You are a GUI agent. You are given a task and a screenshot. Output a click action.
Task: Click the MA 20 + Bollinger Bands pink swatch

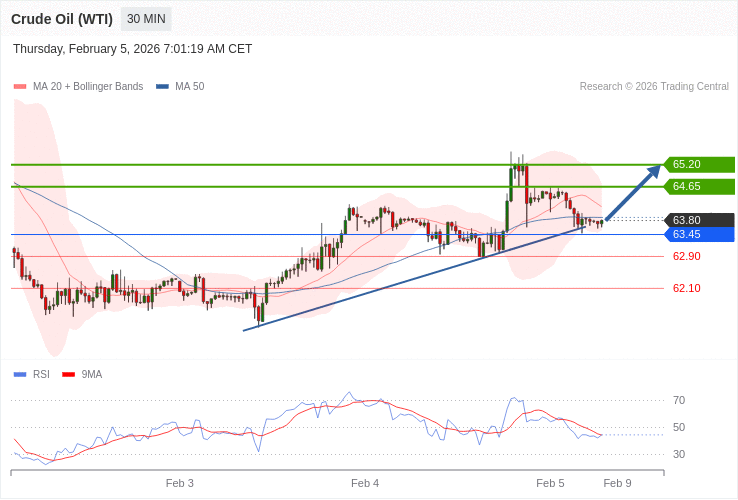point(20,87)
